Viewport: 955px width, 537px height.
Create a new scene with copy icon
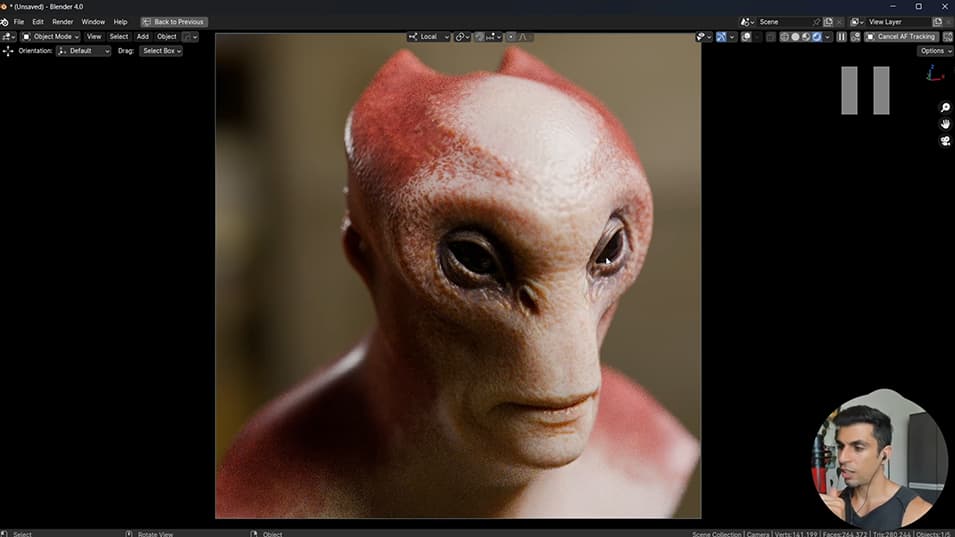(x=828, y=22)
